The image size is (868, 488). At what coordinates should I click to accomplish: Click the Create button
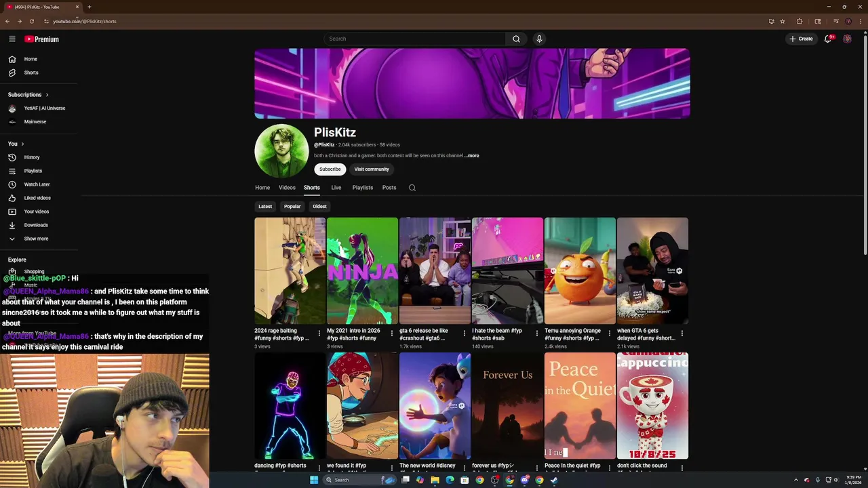coord(801,39)
